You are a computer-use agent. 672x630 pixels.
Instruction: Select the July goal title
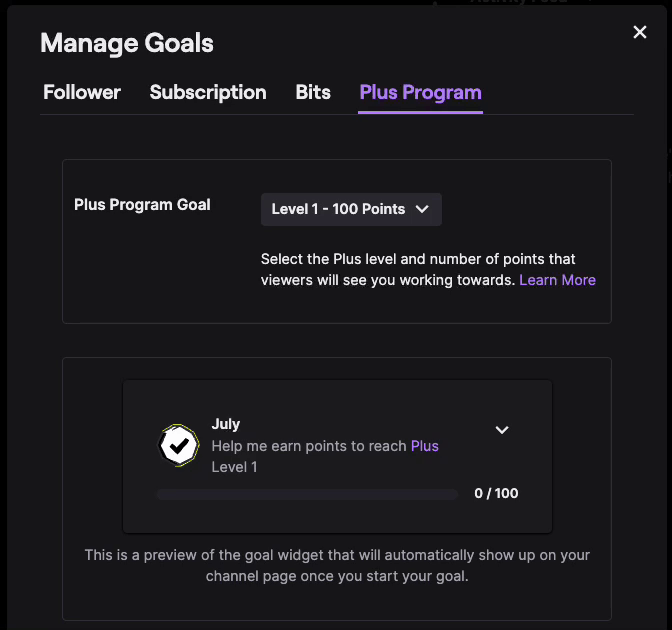click(226, 424)
